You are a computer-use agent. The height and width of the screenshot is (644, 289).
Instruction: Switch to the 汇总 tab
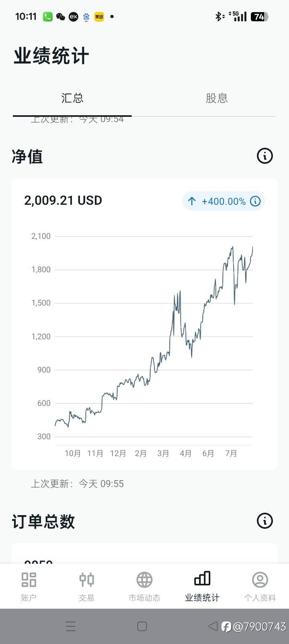coord(72,98)
